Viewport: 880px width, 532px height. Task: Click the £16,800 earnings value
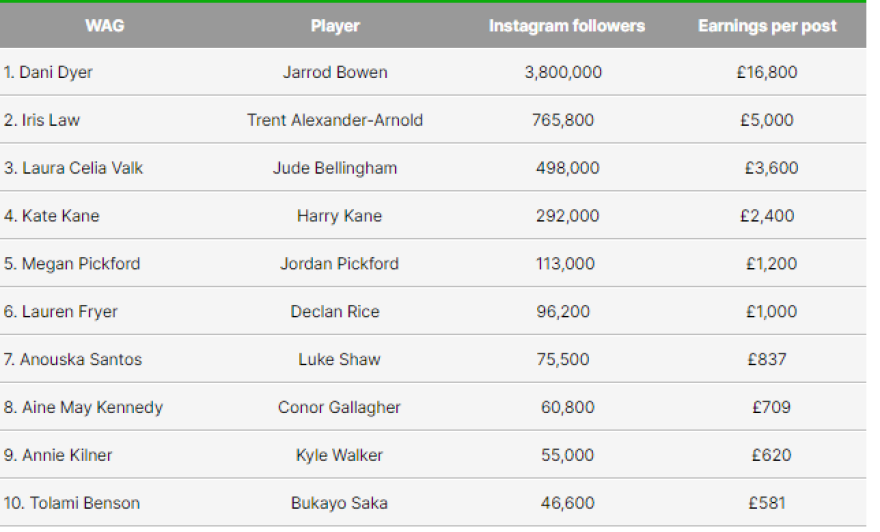[x=767, y=72]
